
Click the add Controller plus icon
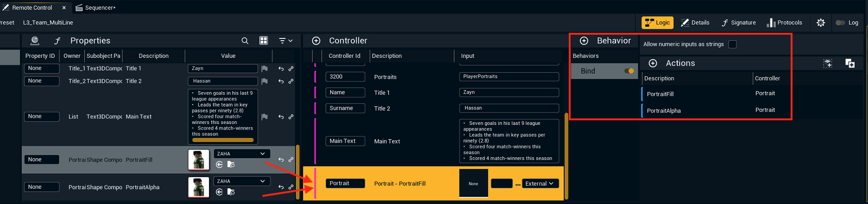pyautogui.click(x=316, y=41)
